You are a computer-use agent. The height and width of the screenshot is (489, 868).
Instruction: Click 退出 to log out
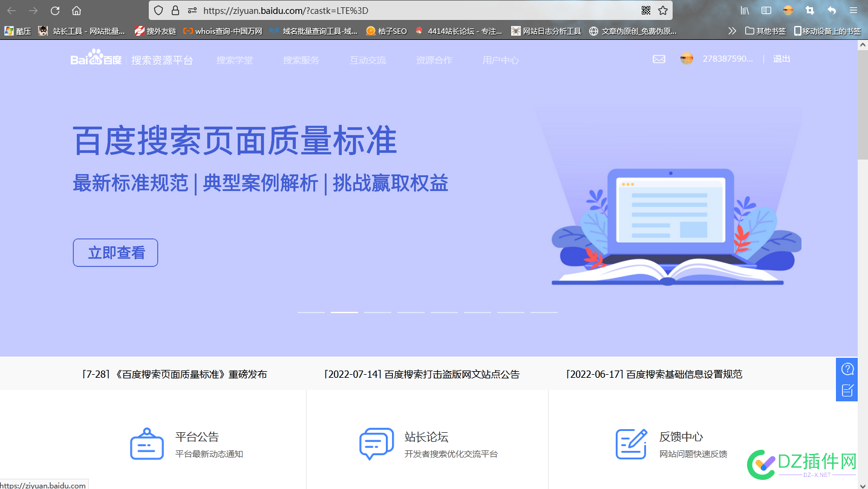click(x=782, y=59)
